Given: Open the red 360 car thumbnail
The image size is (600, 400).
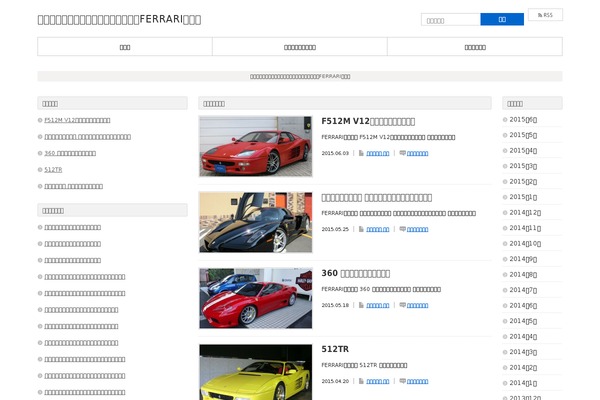Looking at the screenshot, I should (256, 298).
